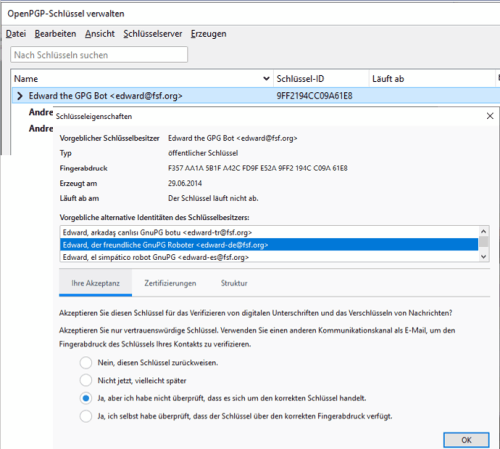Switch to the Zertifizierungen tab

(x=170, y=283)
